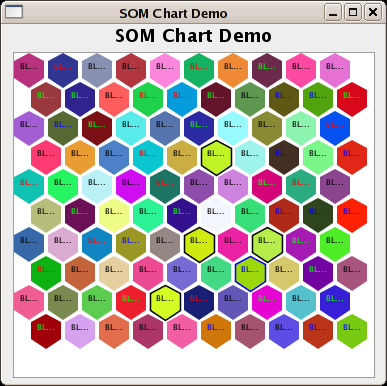Select the blue-outlined green hexagon cell
The width and height of the screenshot is (387, 386).
(250, 273)
